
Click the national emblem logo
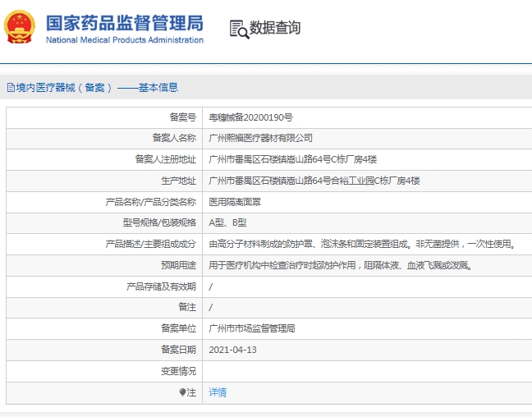(x=20, y=27)
